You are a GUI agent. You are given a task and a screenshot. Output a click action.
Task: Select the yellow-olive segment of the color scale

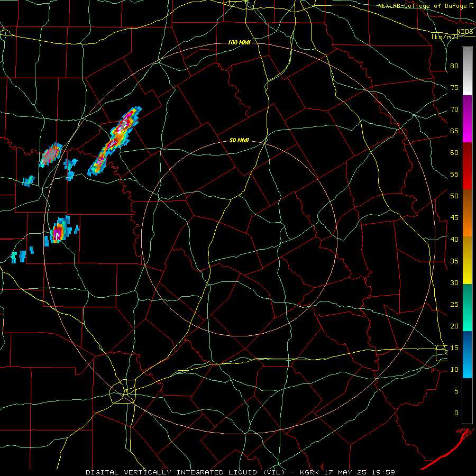[x=467, y=260]
